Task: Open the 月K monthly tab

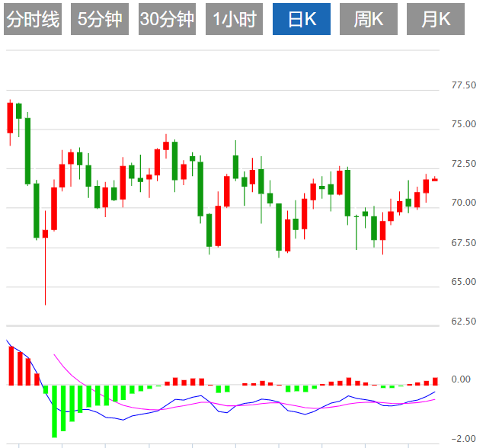Action: coord(436,20)
